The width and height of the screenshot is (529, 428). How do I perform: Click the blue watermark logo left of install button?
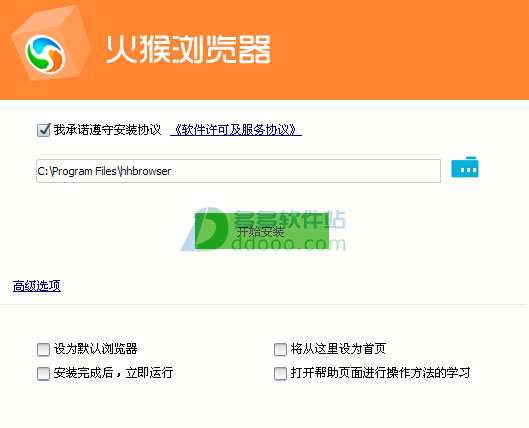(205, 229)
